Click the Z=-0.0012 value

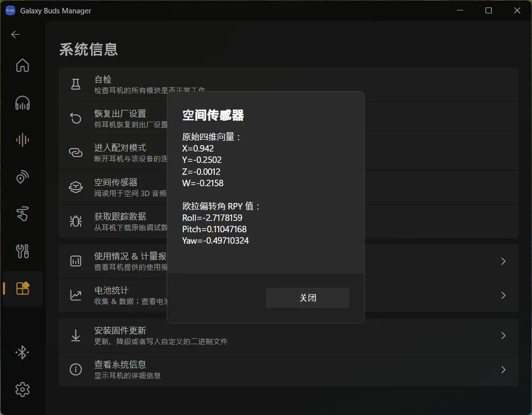(x=201, y=172)
